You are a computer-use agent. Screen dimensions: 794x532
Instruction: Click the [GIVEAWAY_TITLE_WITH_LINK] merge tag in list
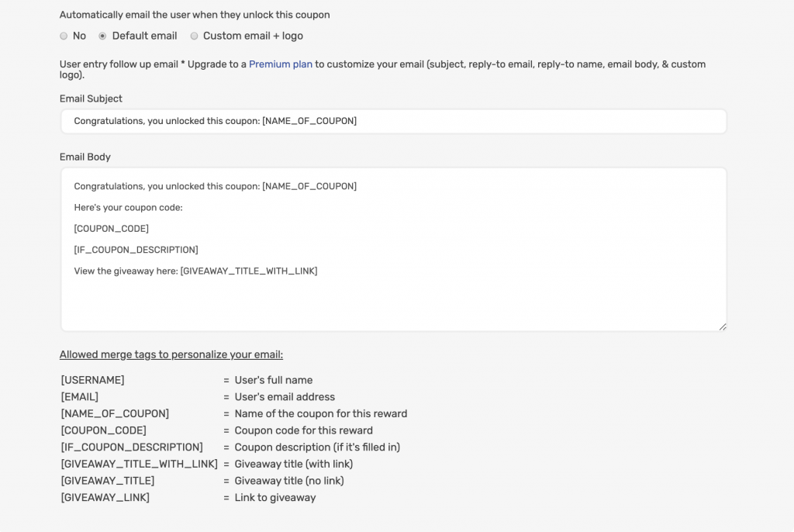point(140,464)
